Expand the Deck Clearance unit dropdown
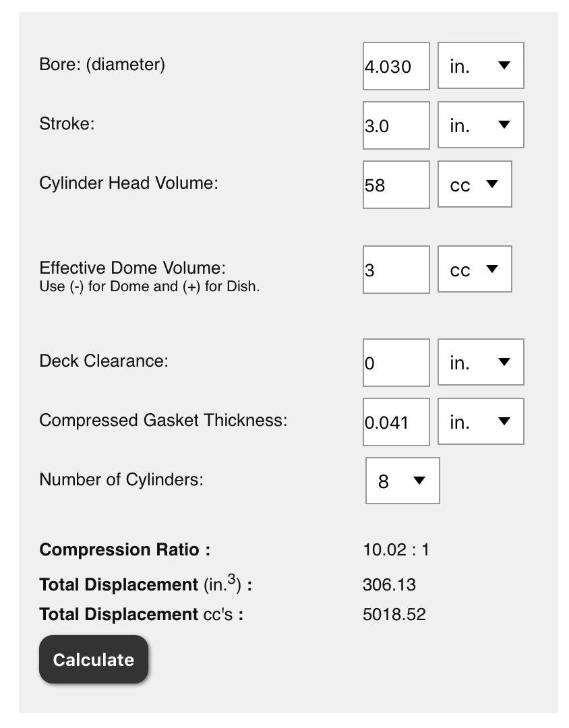This screenshot has width=569, height=728. tap(481, 362)
